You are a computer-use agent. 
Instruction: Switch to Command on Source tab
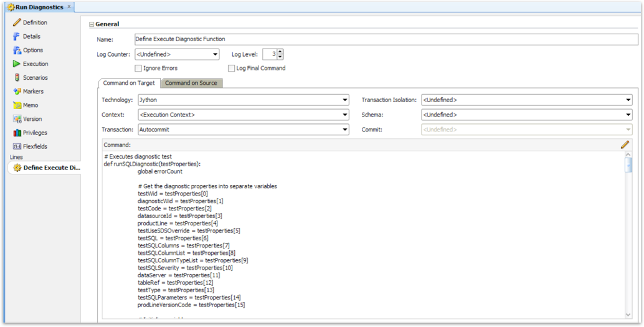coord(191,83)
